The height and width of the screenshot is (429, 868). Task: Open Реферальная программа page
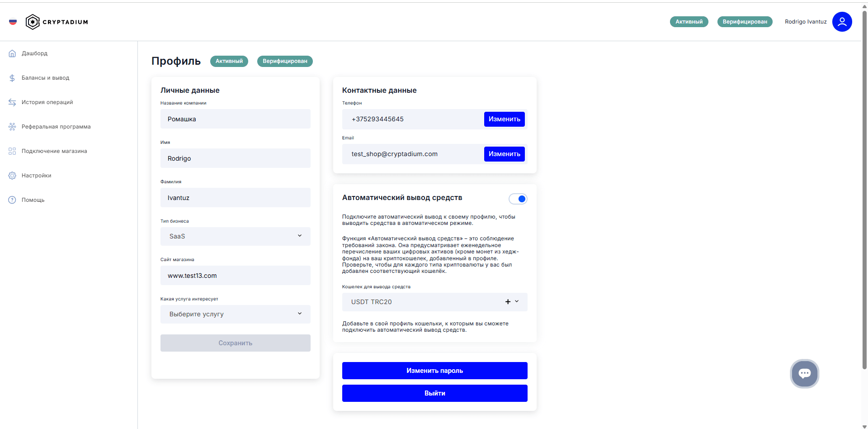[x=56, y=127]
